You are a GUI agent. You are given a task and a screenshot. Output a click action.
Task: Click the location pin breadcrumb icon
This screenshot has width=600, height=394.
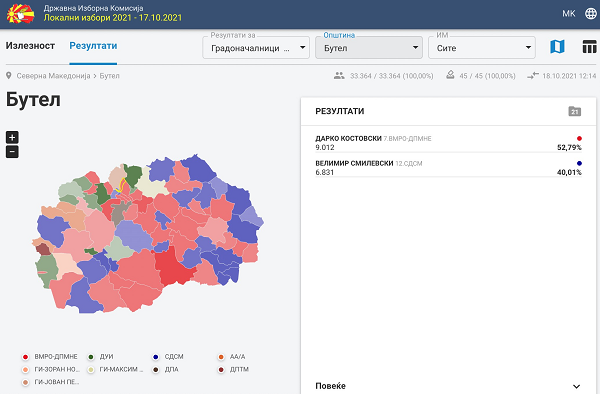9,76
